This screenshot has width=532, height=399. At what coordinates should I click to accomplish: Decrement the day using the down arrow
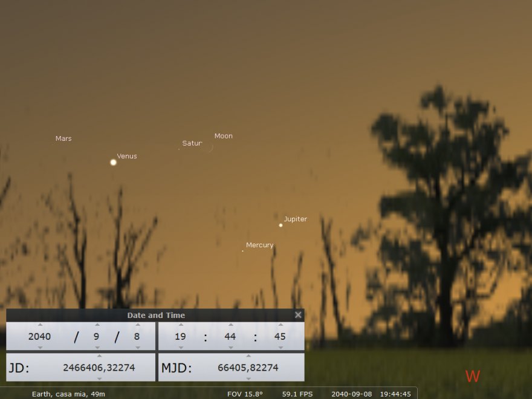point(137,348)
